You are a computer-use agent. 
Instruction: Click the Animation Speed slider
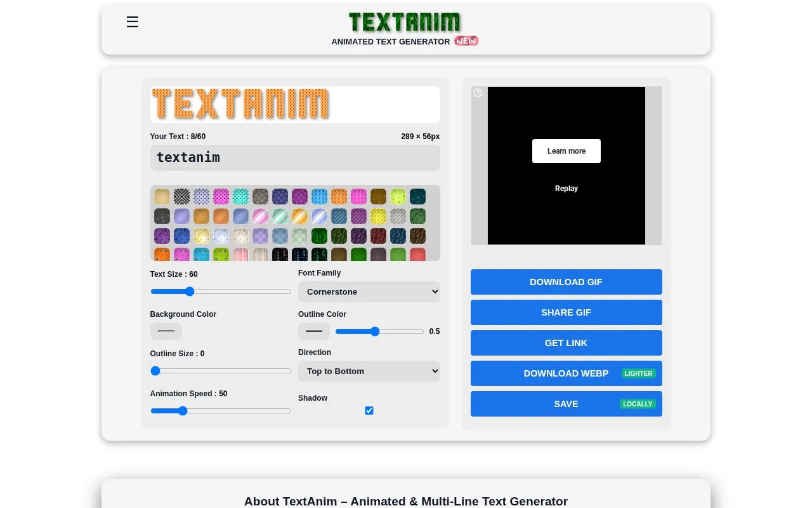click(221, 411)
